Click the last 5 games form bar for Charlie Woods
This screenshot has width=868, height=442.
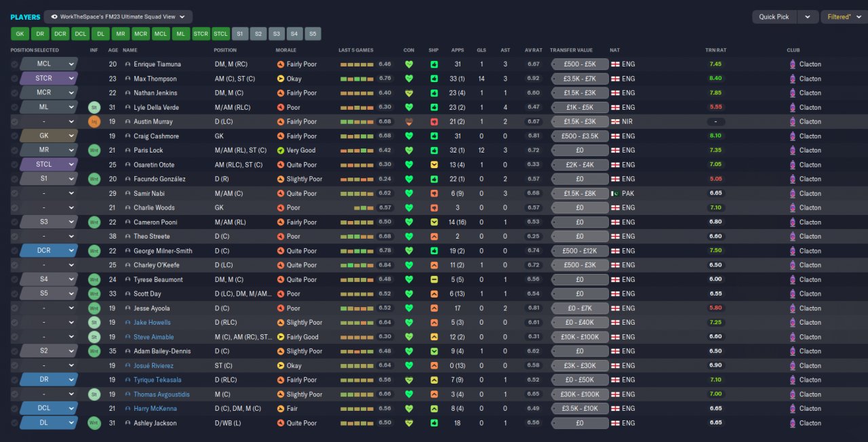pos(363,208)
